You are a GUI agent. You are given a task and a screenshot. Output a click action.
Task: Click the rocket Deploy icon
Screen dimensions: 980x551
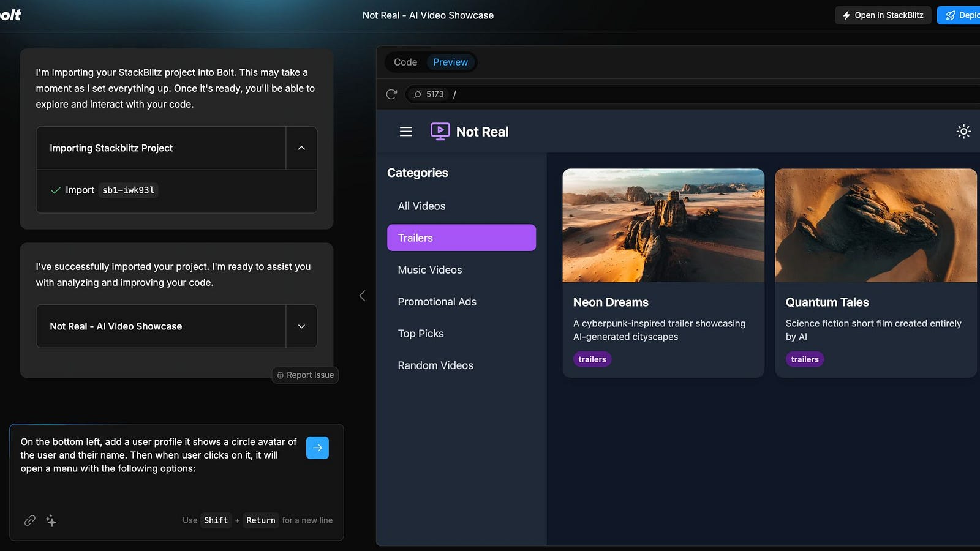coord(950,15)
